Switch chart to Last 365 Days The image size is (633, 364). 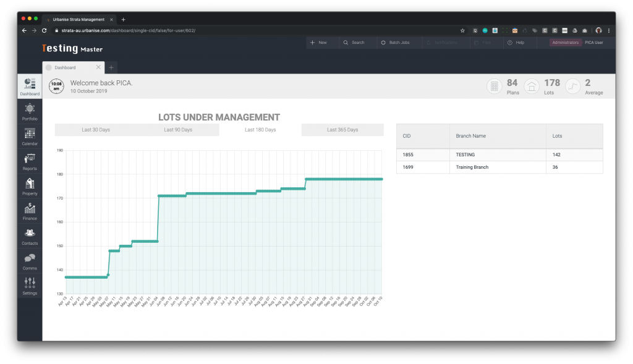pyautogui.click(x=342, y=130)
